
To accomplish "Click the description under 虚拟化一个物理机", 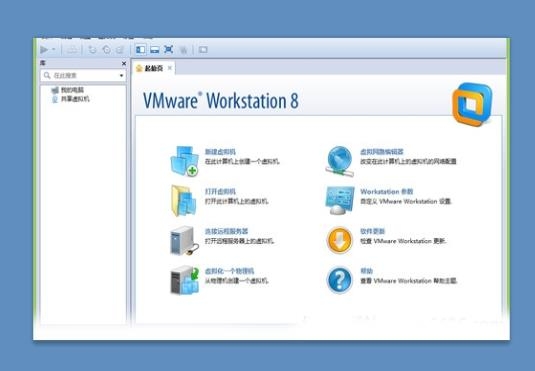I will pyautogui.click(x=236, y=281).
